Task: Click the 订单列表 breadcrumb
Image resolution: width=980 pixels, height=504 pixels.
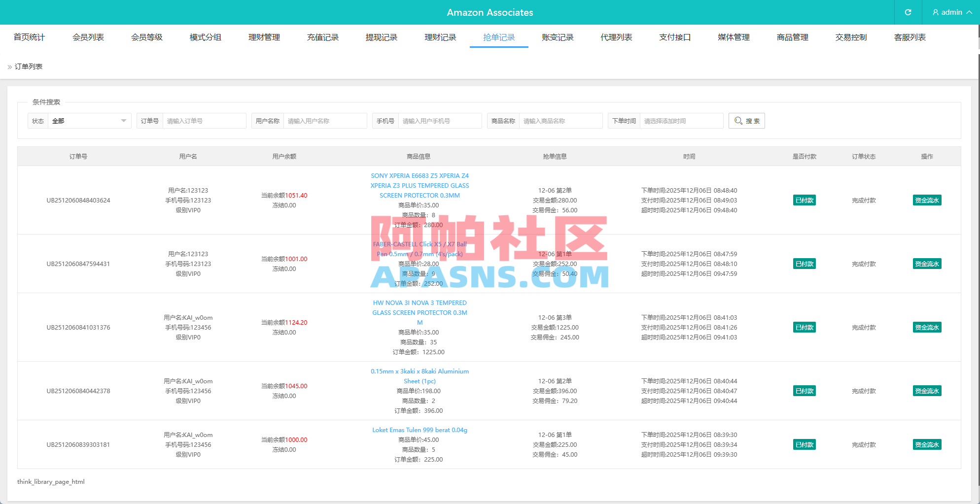Action: 29,67
